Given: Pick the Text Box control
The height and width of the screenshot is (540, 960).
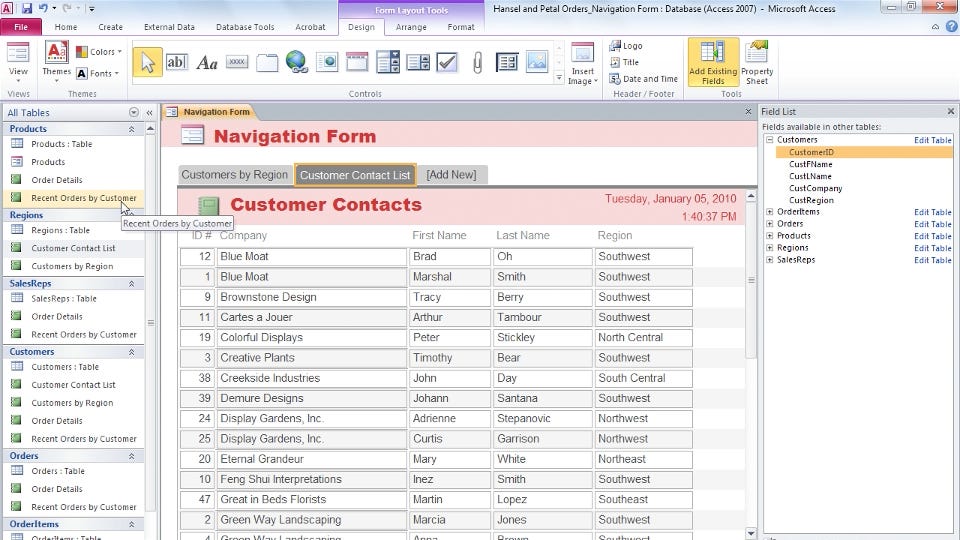Looking at the screenshot, I should (177, 62).
